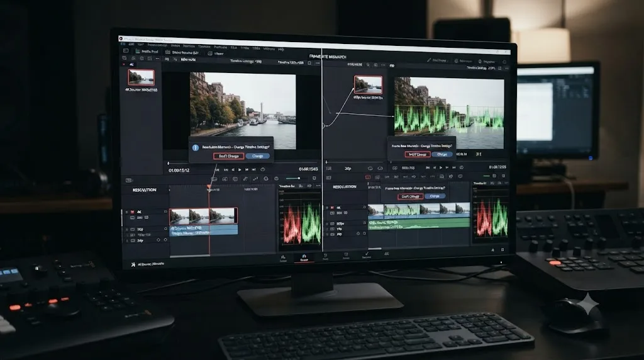Toggle the circle icon on left 24p track

pos(165,240)
